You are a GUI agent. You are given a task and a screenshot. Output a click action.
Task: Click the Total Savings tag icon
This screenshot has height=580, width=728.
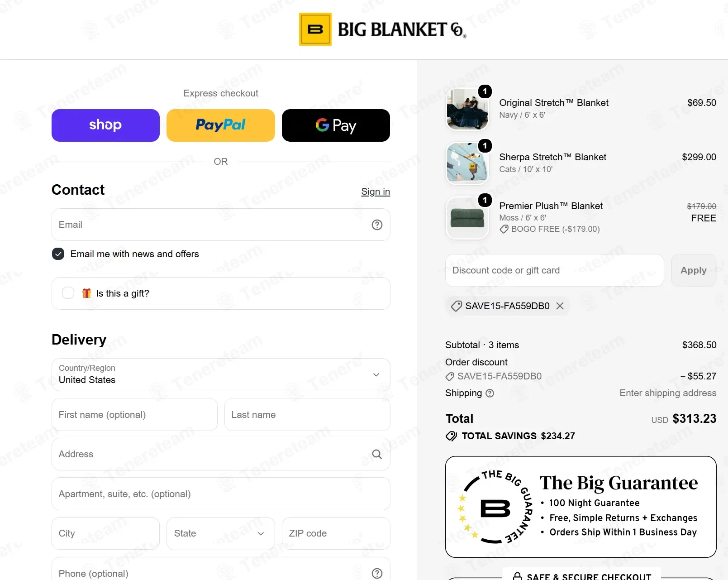point(451,436)
